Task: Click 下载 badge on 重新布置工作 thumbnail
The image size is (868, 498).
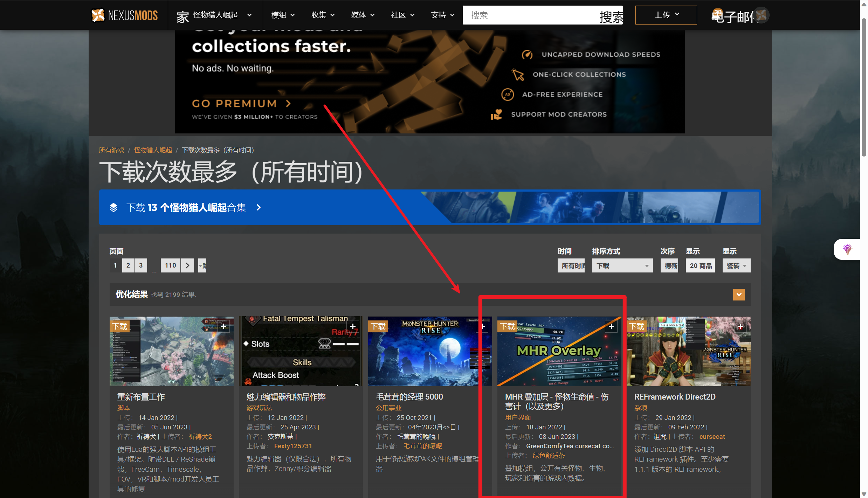Action: click(x=120, y=326)
